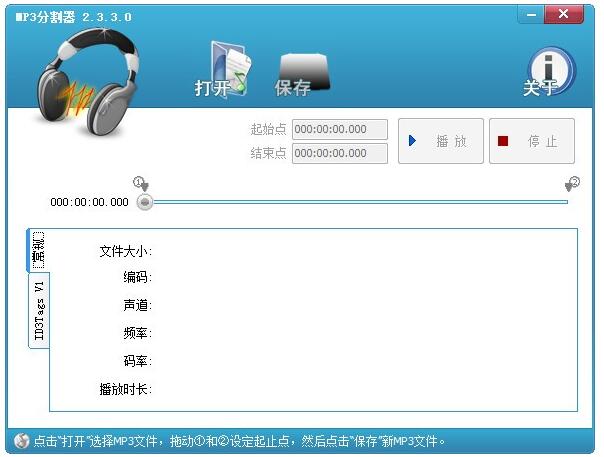This screenshot has height=457, width=604.
Task: Click the status bar disc icon
Action: tap(22, 440)
